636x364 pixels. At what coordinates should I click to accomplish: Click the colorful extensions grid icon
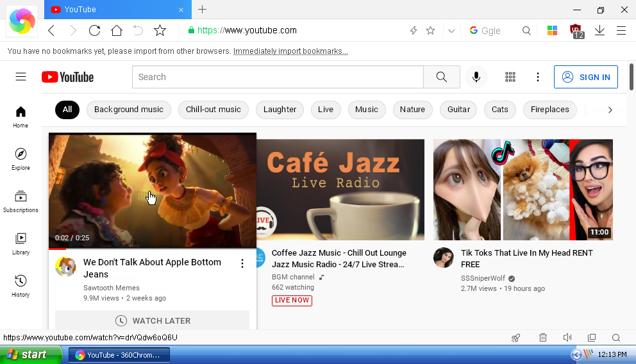pyautogui.click(x=552, y=30)
